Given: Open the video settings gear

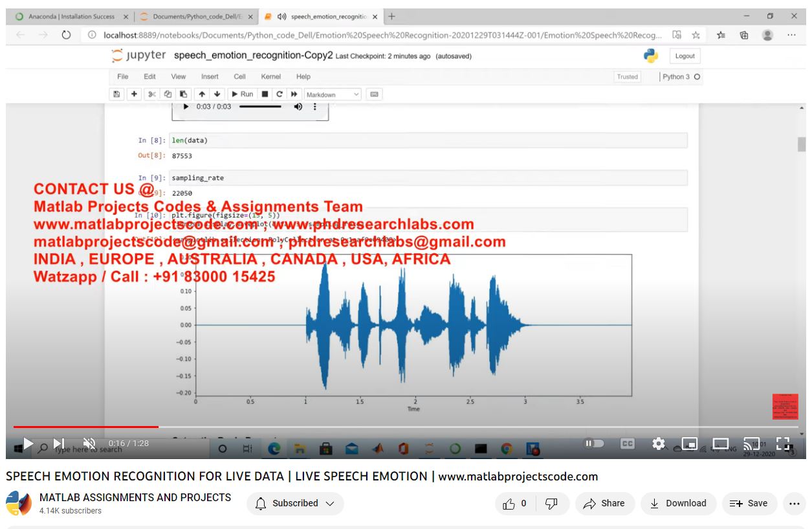Looking at the screenshot, I should tap(659, 444).
